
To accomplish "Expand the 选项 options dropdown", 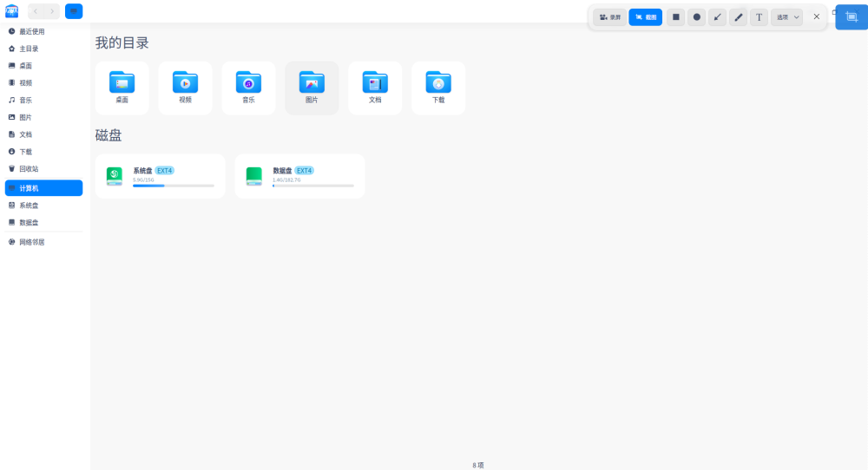I will coord(787,16).
